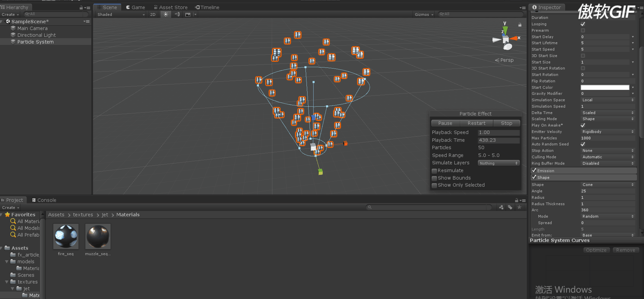Select the Particle System object
Image resolution: width=644 pixels, height=299 pixels.
(35, 42)
